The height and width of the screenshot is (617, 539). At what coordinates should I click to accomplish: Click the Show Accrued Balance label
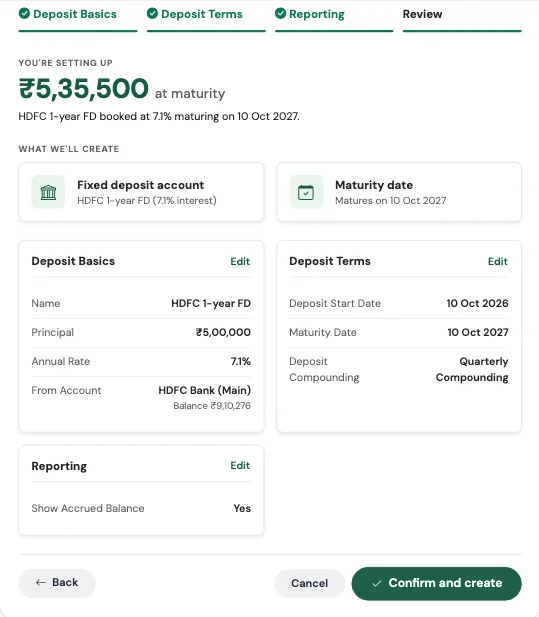click(88, 508)
